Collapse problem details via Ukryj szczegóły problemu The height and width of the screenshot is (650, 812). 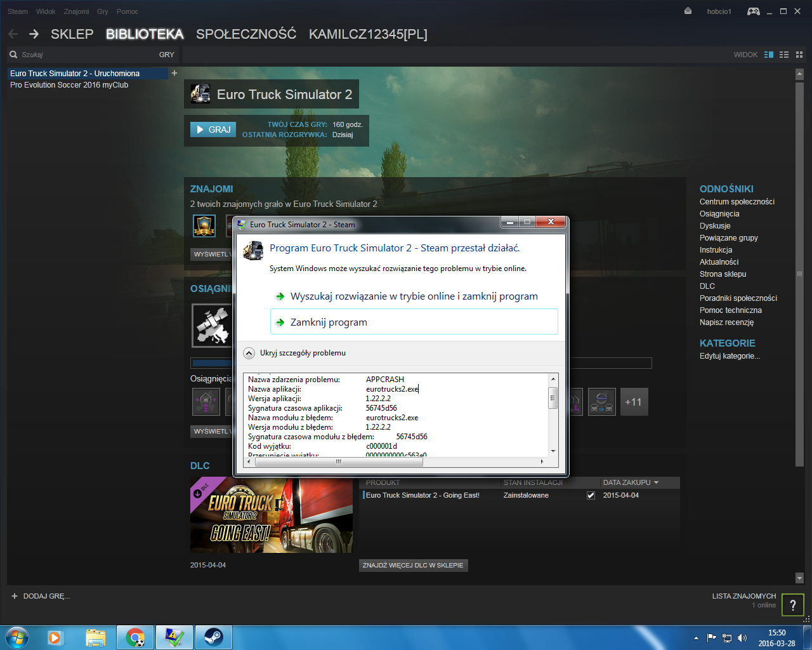point(295,353)
